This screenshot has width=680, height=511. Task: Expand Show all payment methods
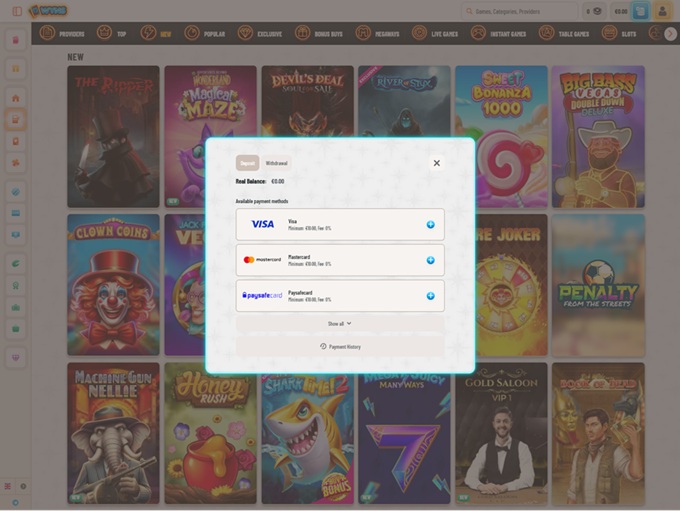tap(340, 324)
